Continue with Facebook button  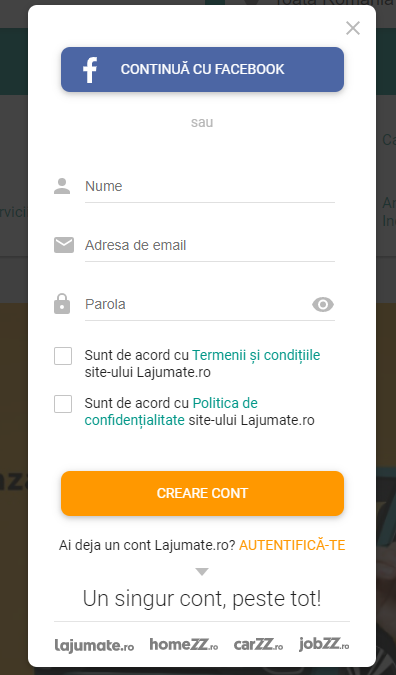[x=202, y=69]
